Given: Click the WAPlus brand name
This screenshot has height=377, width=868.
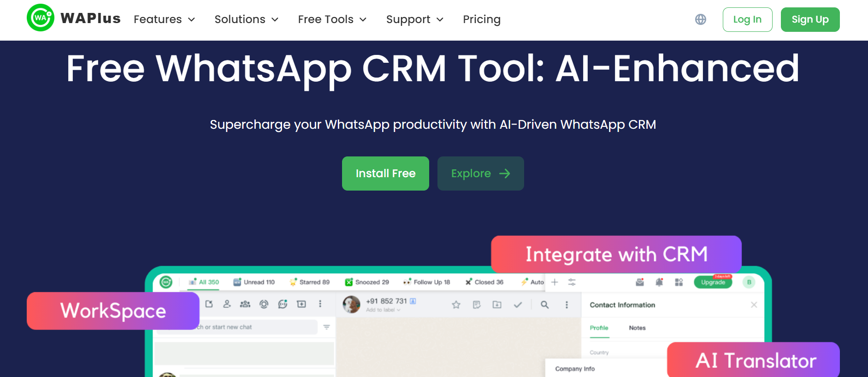Looking at the screenshot, I should point(90,18).
